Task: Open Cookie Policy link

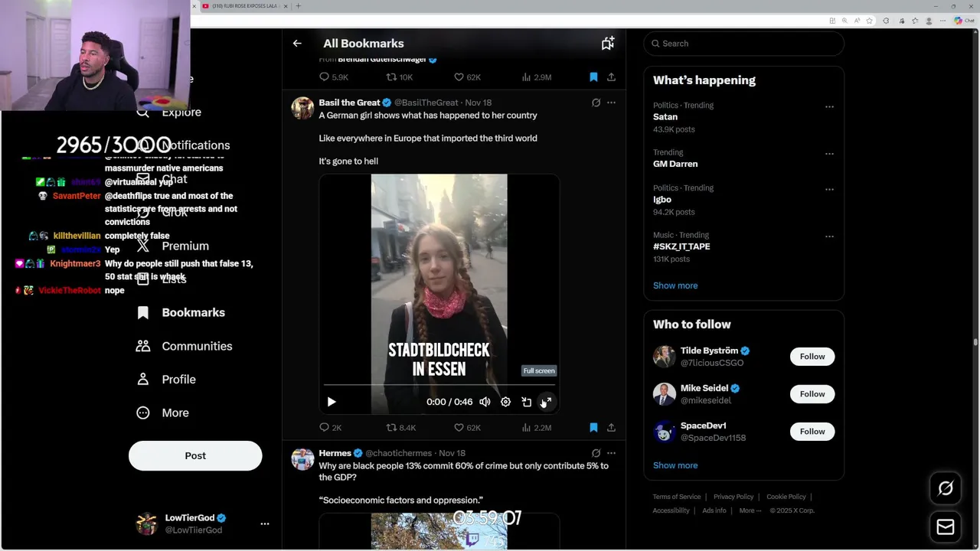Action: 786,497
